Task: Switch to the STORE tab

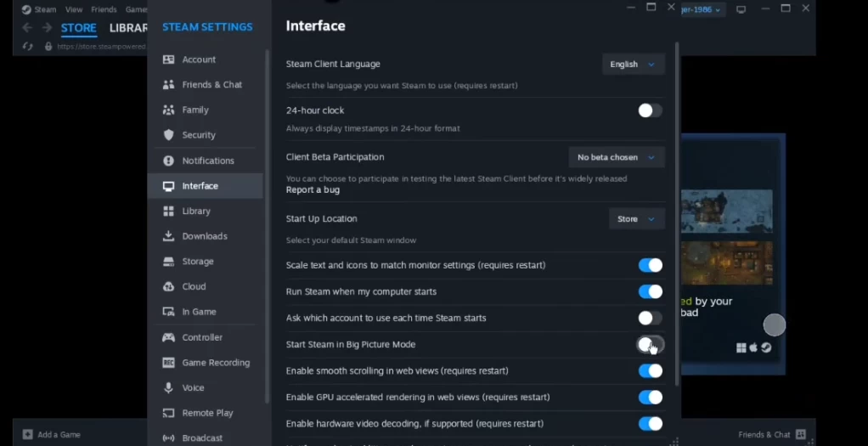Action: [78, 28]
